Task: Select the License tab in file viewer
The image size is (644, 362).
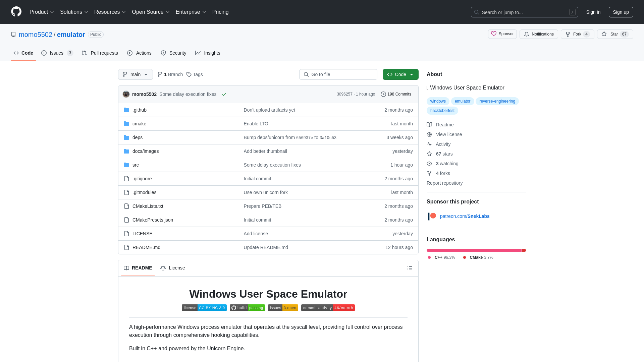Action: [x=173, y=268]
